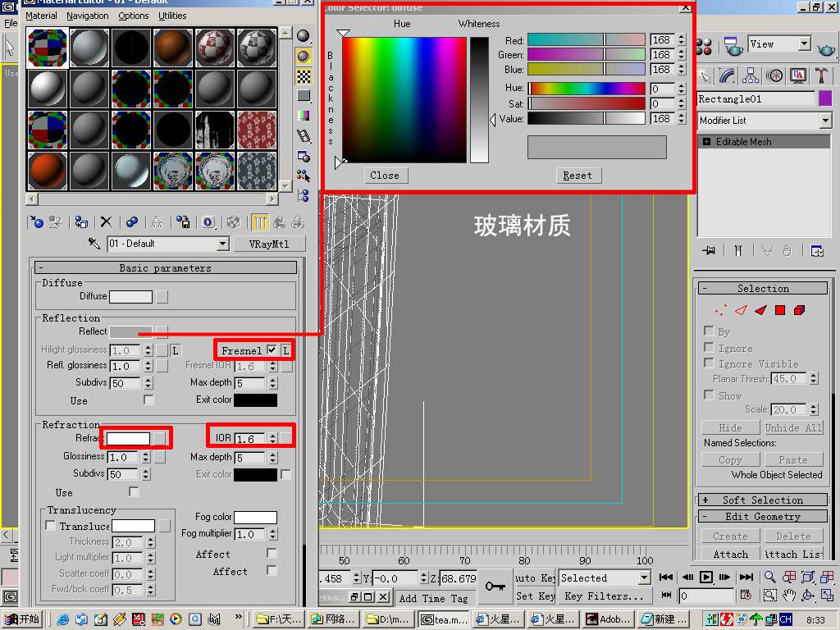840x630 pixels.
Task: Click Reset in the Color Selector
Action: pyautogui.click(x=577, y=176)
